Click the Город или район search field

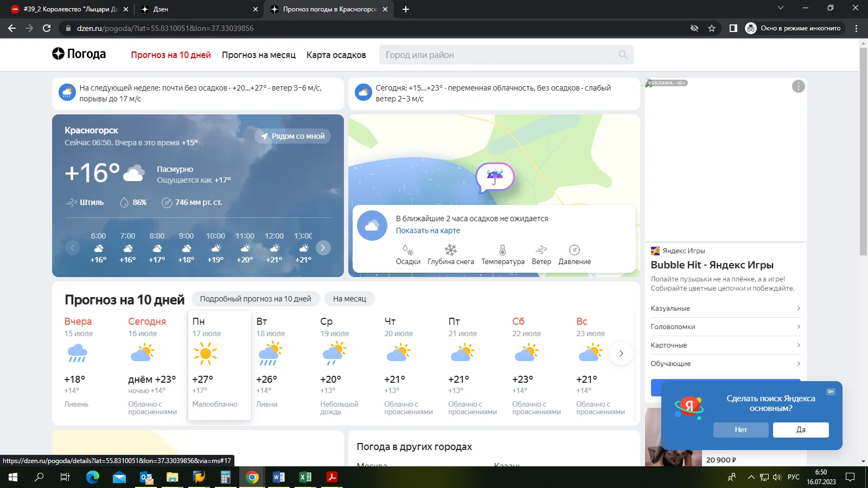point(499,55)
